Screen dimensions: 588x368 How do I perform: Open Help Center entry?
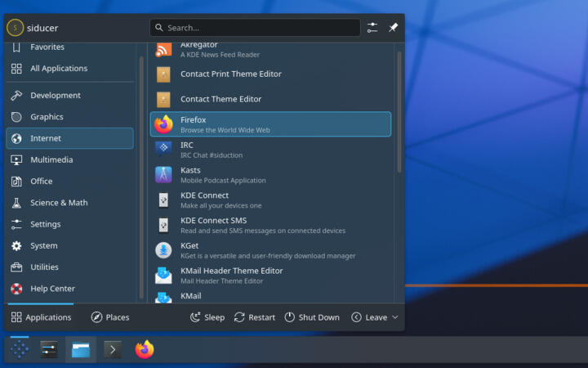[69, 289]
